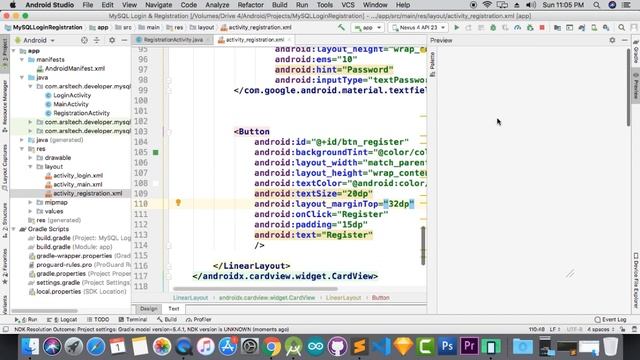Image resolution: width=640 pixels, height=360 pixels.
Task: Click the Project panel scroll-from-source target icon
Action: pyautogui.click(x=84, y=40)
